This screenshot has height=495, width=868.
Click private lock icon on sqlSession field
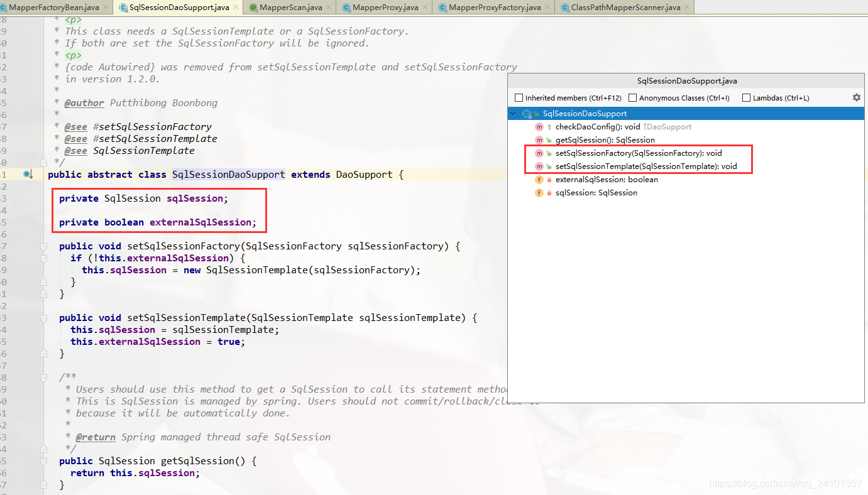tap(549, 193)
